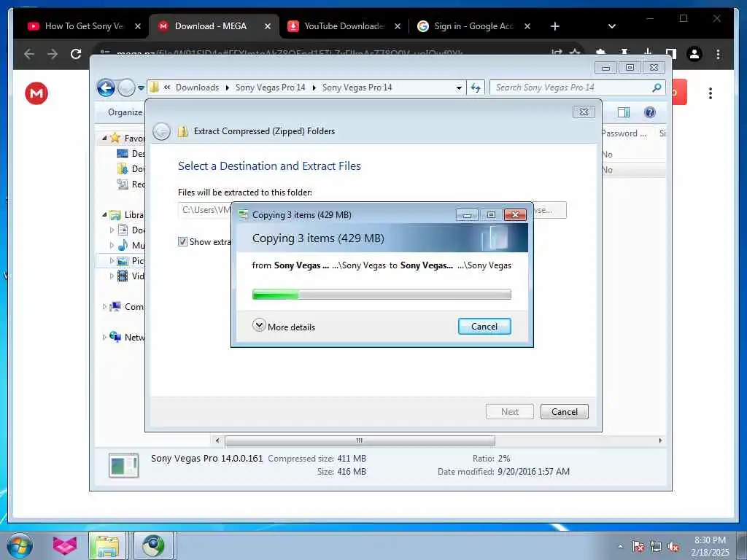Expand More details in copy dialog
This screenshot has height=560, width=747.
click(284, 326)
